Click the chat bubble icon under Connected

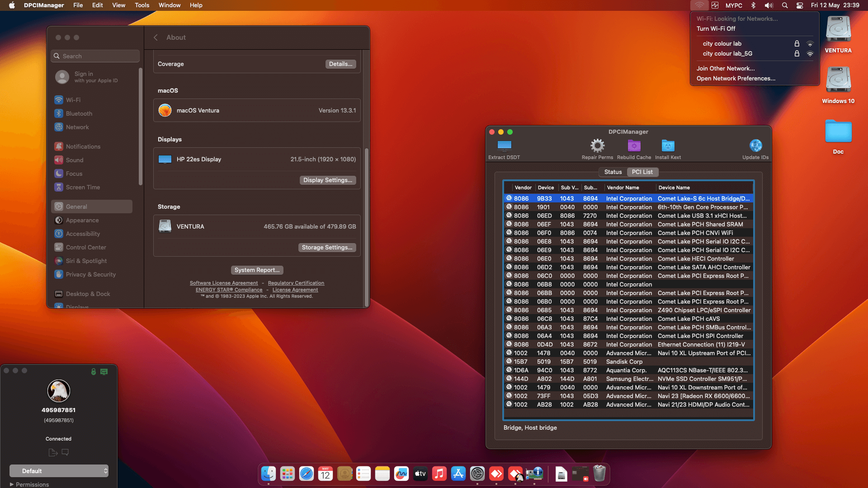point(65,452)
